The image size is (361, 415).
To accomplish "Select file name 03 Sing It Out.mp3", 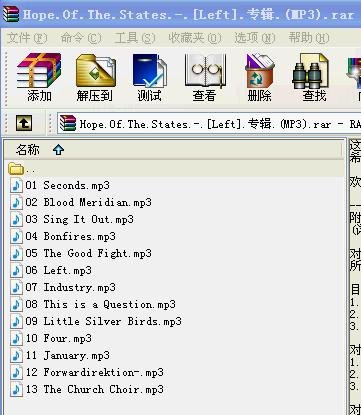I will [x=80, y=219].
